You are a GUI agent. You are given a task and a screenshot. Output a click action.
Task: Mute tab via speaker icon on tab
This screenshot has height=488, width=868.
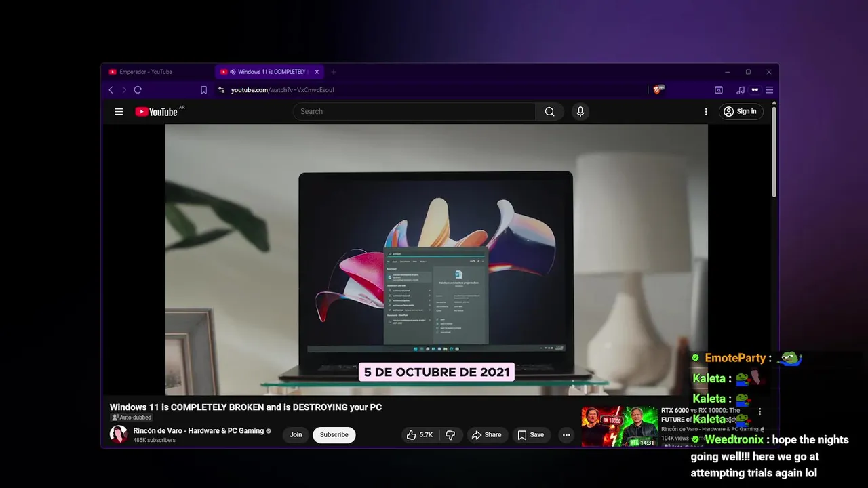[x=233, y=72]
